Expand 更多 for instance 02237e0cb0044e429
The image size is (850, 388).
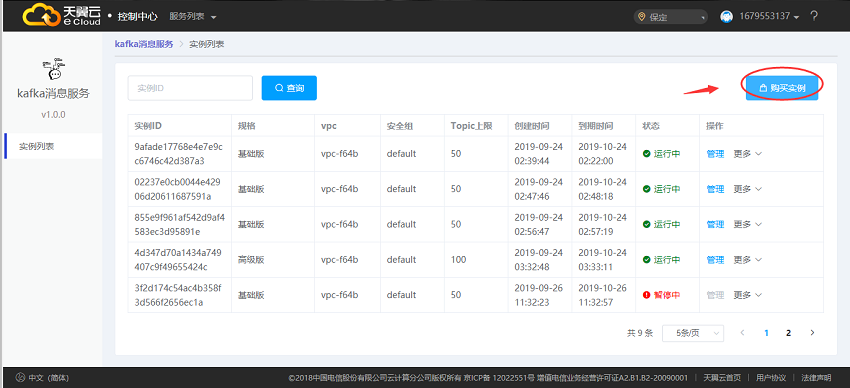pos(748,189)
